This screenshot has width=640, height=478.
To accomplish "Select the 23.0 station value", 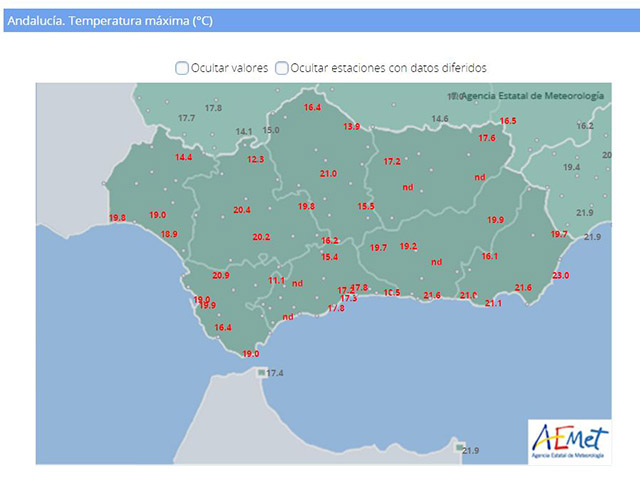I will 560,275.
